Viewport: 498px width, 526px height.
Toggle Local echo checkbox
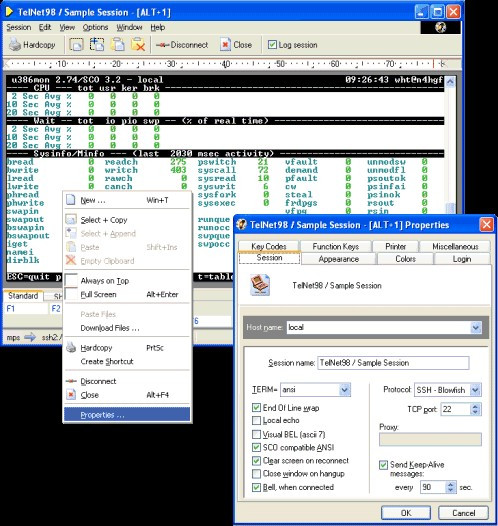click(256, 420)
